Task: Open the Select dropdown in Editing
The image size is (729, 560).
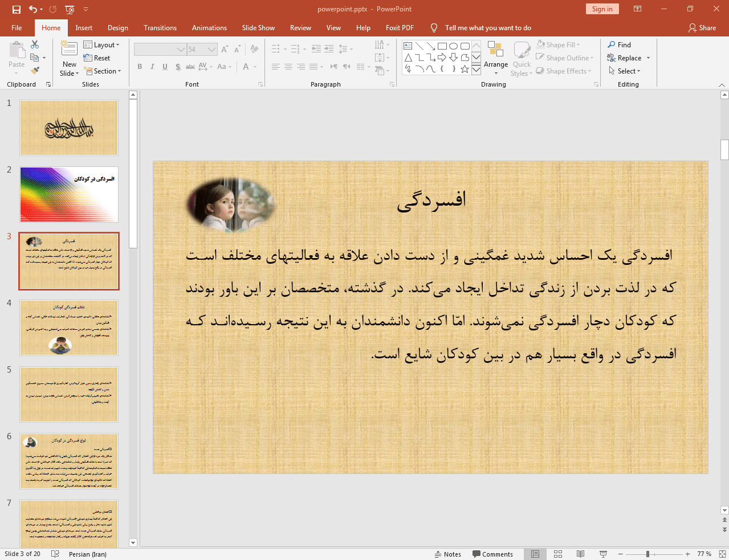Action: click(625, 71)
